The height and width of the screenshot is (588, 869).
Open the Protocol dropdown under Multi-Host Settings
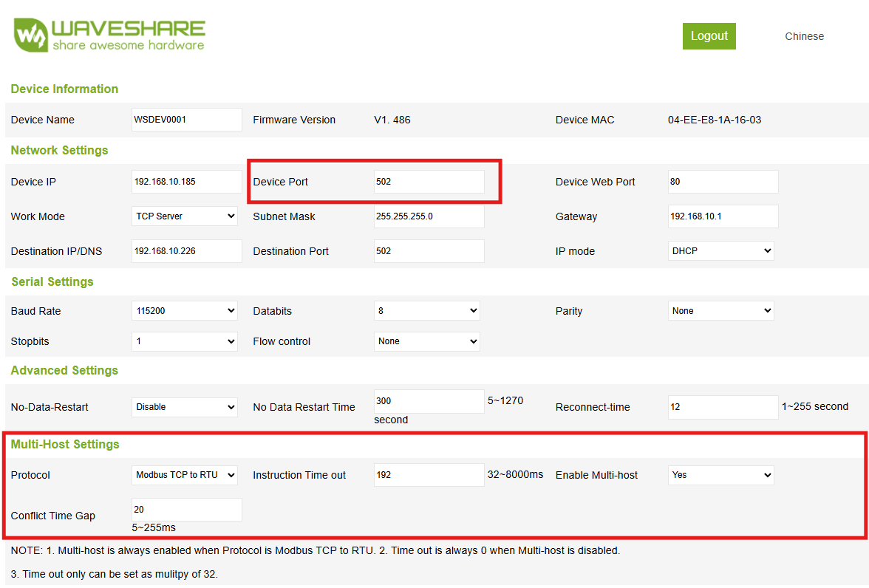[x=184, y=475]
